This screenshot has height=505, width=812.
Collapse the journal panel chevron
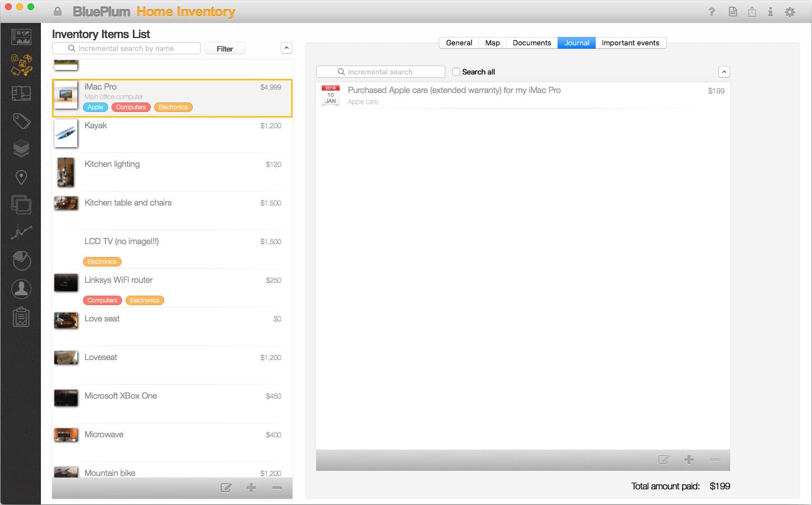click(724, 72)
